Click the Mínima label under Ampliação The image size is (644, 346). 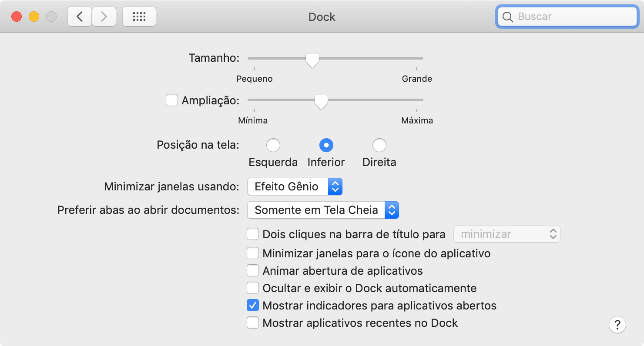pos(253,120)
